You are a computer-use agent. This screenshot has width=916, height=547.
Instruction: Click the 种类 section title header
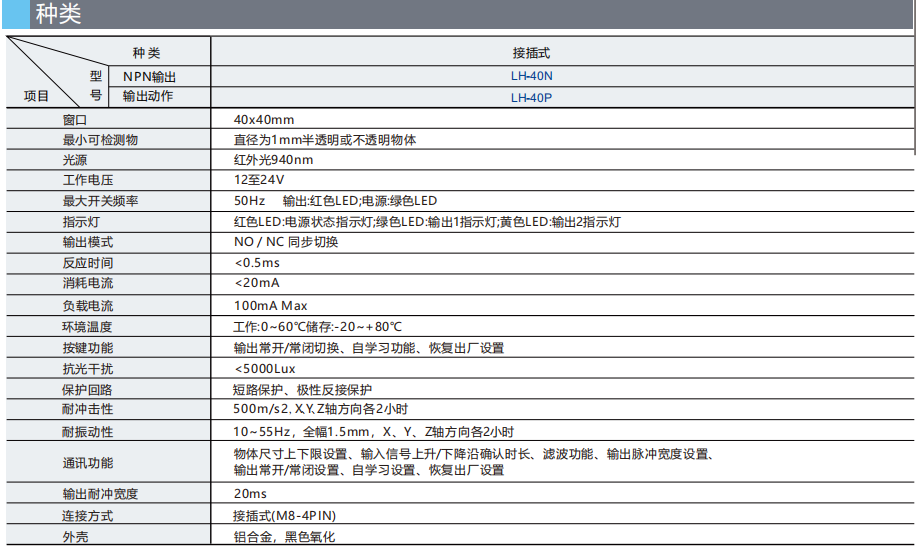tap(58, 15)
